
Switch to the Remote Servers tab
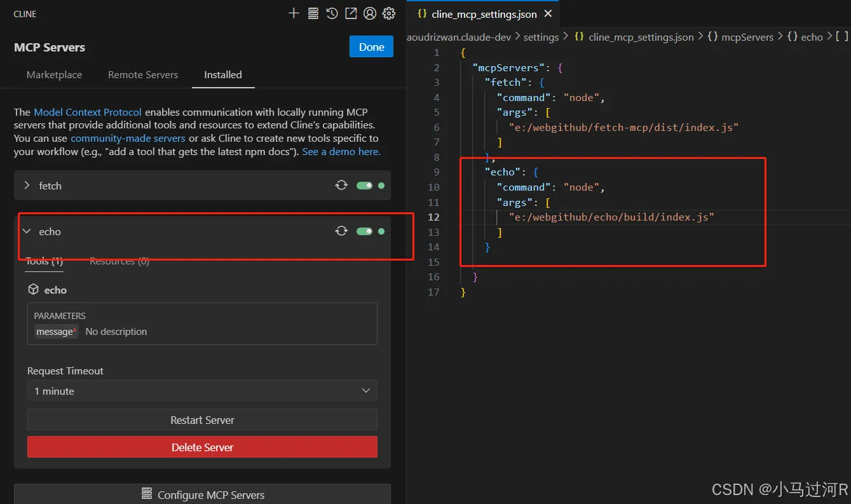[143, 75]
